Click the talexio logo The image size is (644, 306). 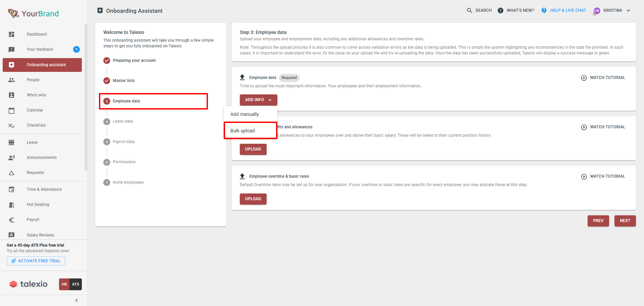[28, 284]
